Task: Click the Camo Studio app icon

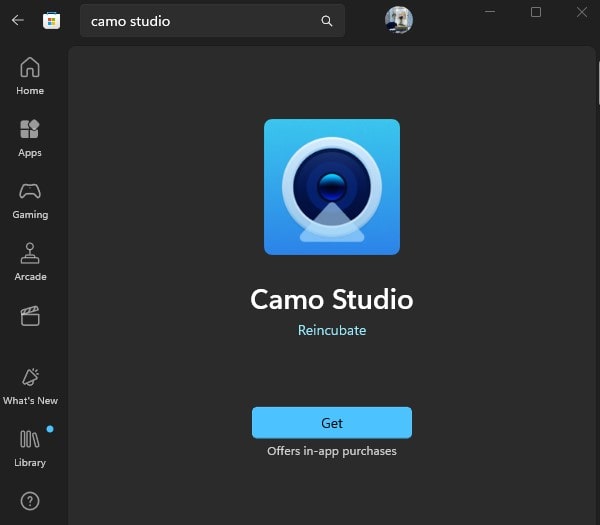Action: click(x=332, y=187)
